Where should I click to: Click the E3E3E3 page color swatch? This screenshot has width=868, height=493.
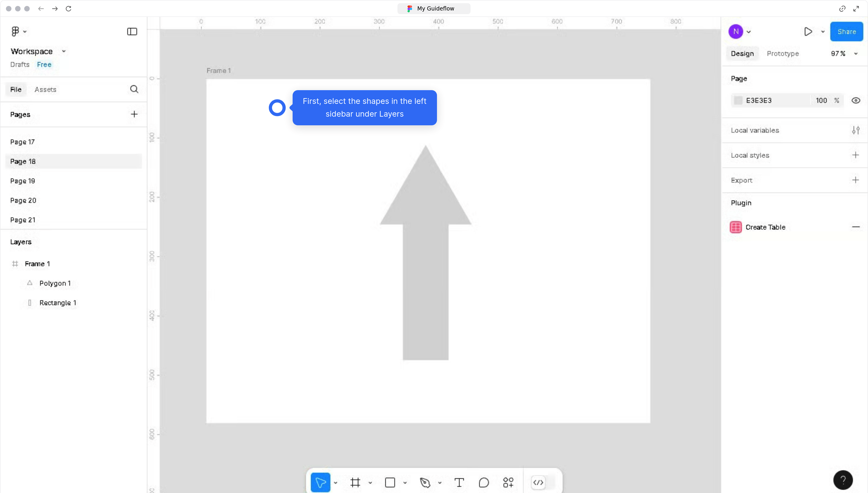(x=738, y=100)
